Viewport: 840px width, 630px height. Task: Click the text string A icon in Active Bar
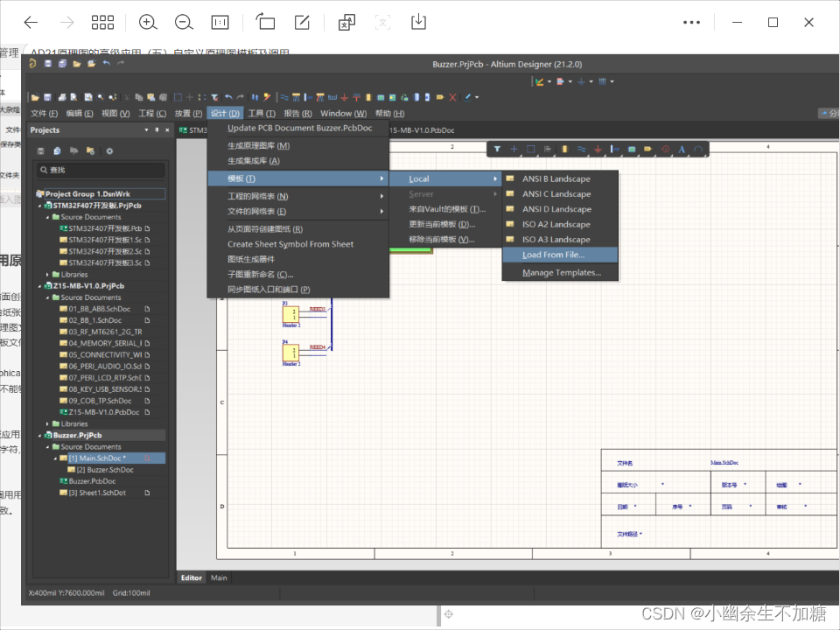click(x=682, y=149)
